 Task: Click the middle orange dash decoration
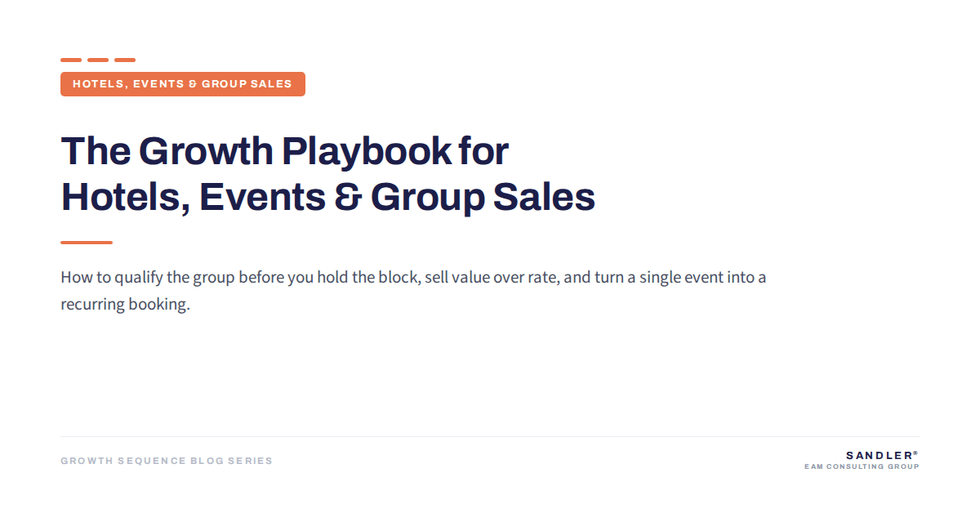(98, 60)
